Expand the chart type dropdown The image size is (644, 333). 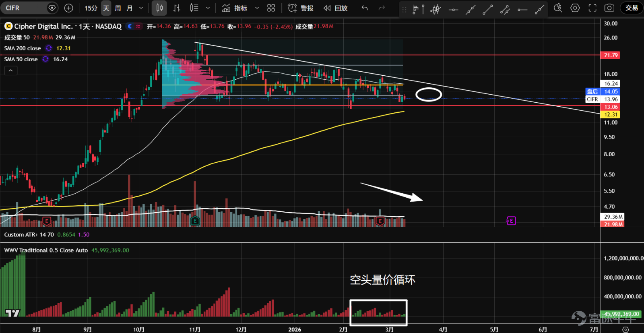pos(208,8)
